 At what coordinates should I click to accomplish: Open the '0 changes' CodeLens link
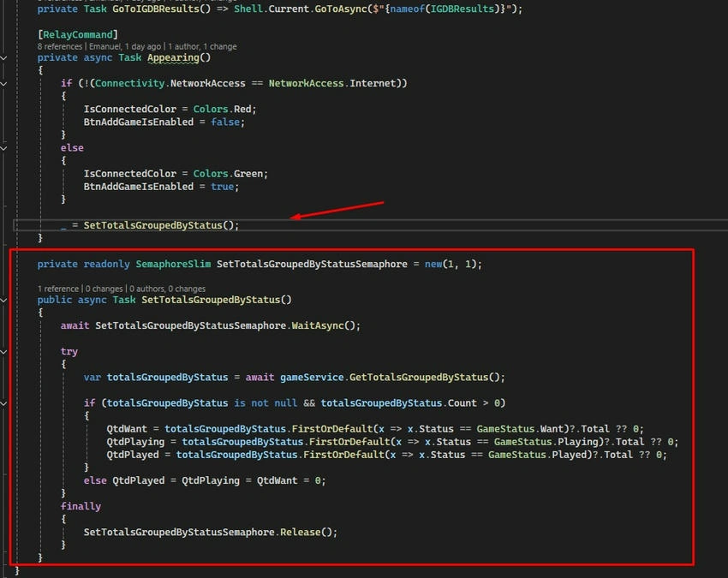coord(104,289)
